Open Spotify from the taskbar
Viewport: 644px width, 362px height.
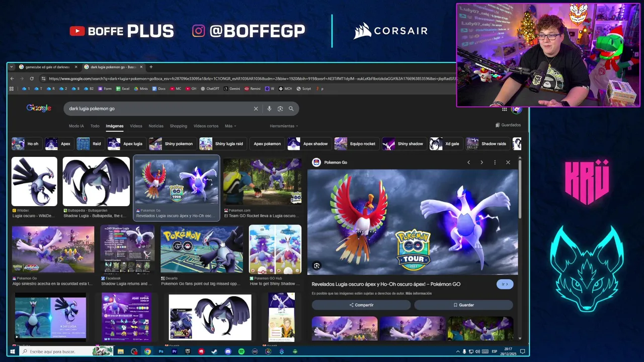(x=242, y=351)
